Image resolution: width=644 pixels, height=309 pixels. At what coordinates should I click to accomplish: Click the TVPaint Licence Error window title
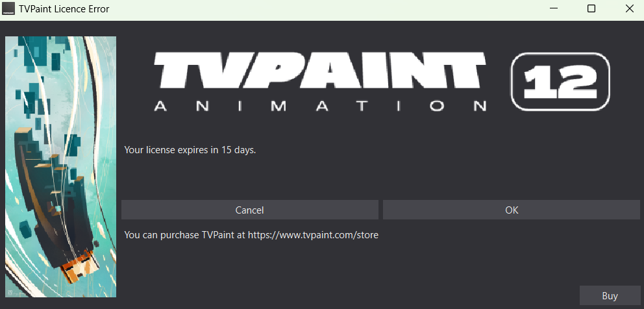[x=64, y=8]
